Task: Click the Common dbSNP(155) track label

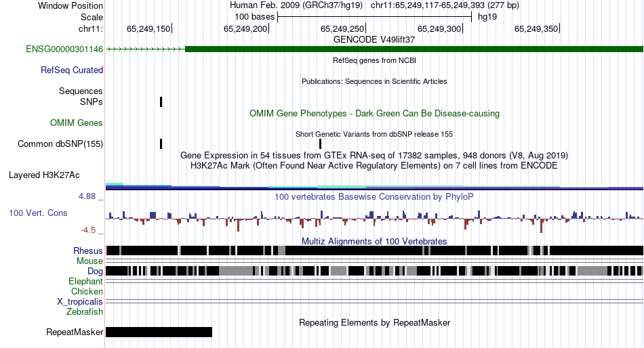Action: [x=60, y=144]
